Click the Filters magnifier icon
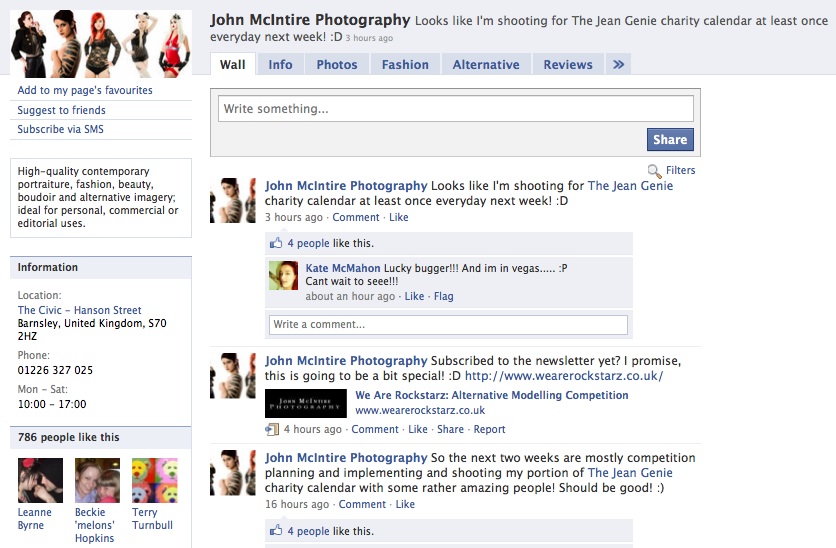The width and height of the screenshot is (836, 548). pos(654,171)
